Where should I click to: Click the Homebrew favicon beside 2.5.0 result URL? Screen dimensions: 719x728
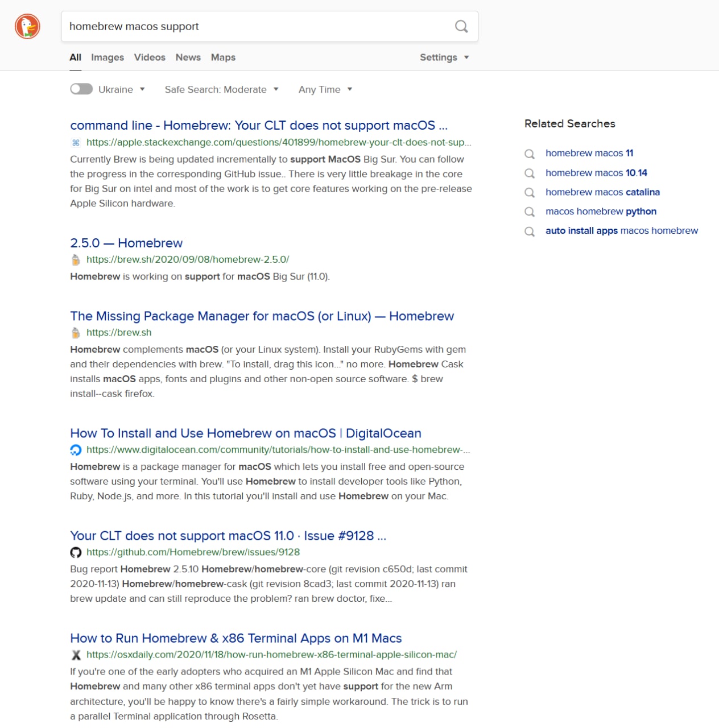coord(76,260)
